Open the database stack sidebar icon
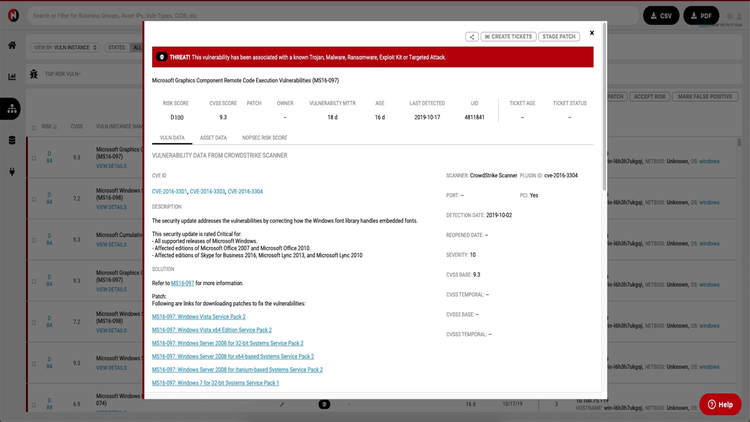 [x=12, y=140]
